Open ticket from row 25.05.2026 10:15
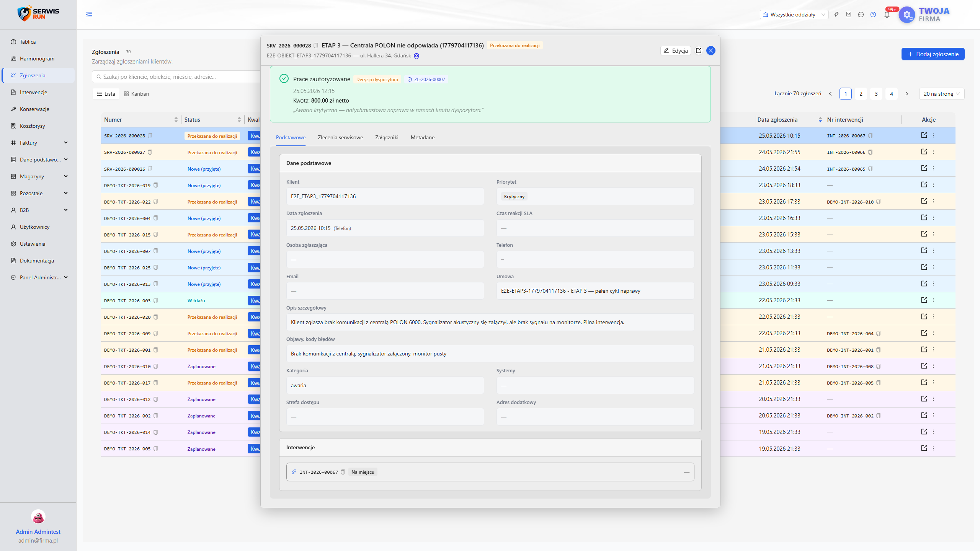Image resolution: width=980 pixels, height=551 pixels. pos(924,135)
